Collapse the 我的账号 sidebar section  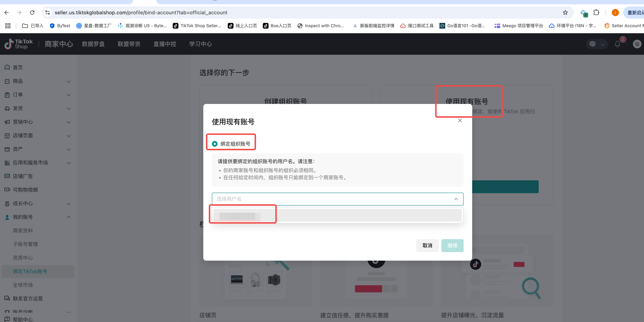(38, 217)
